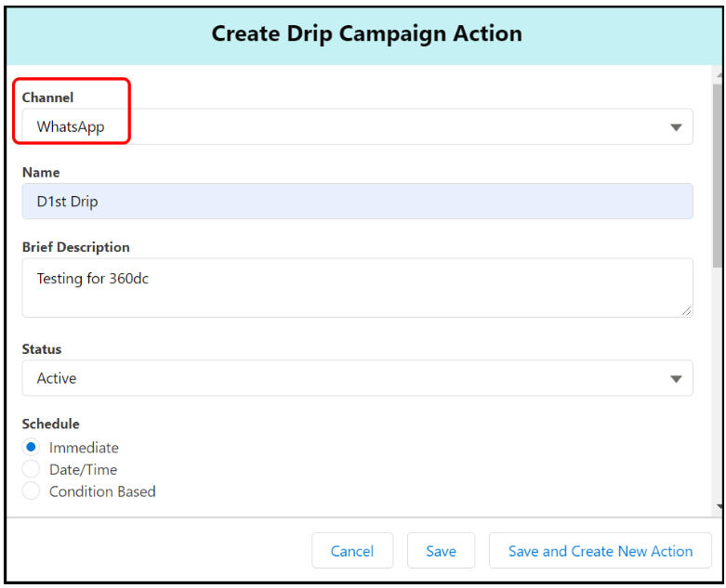The width and height of the screenshot is (726, 588).
Task: Enable the Condition Based schedule option
Action: 32,491
